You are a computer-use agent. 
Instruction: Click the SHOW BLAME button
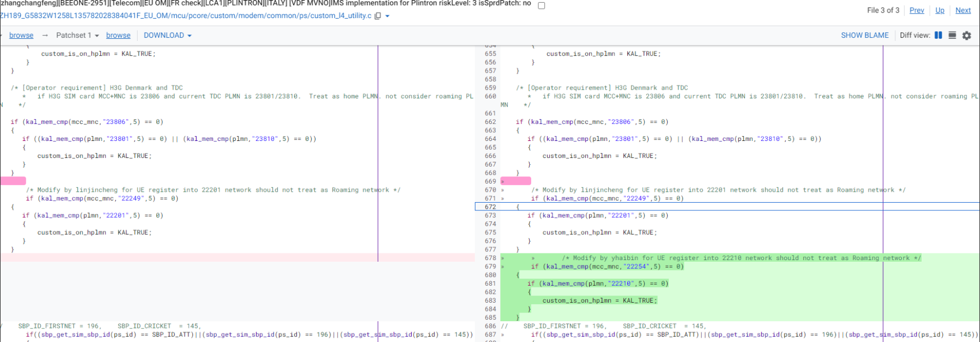(865, 35)
